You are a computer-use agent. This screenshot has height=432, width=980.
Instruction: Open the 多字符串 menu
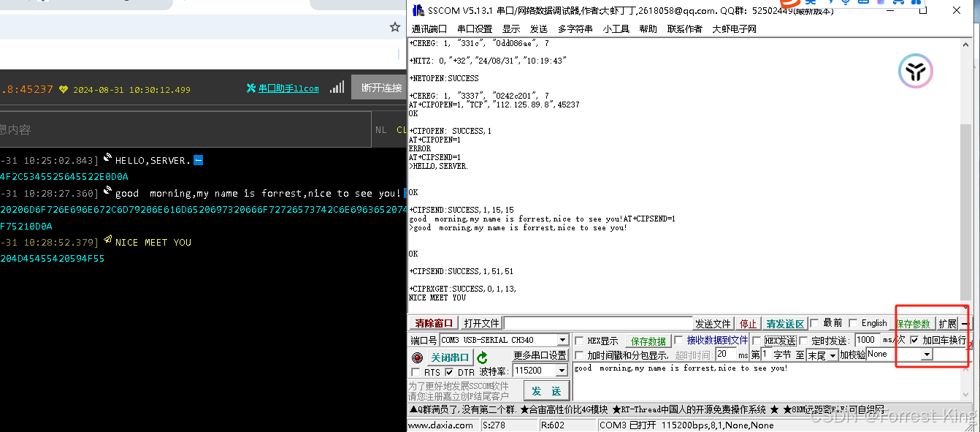point(575,29)
